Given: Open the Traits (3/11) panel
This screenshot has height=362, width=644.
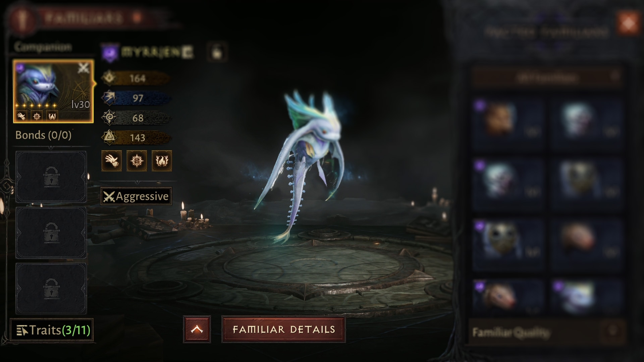Looking at the screenshot, I should pos(52,330).
